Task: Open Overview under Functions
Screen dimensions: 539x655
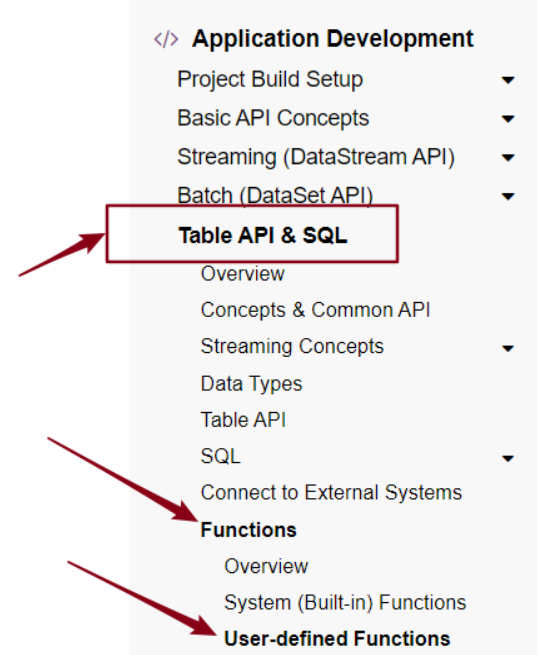Action: (266, 566)
